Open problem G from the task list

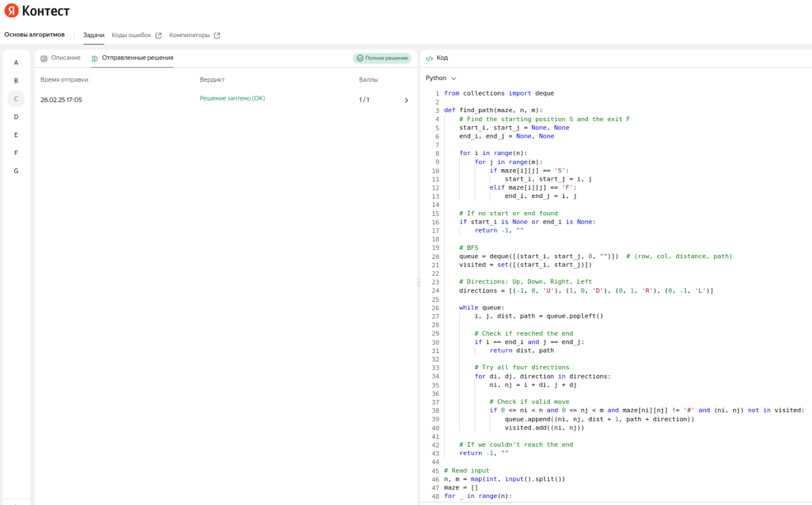coord(16,171)
